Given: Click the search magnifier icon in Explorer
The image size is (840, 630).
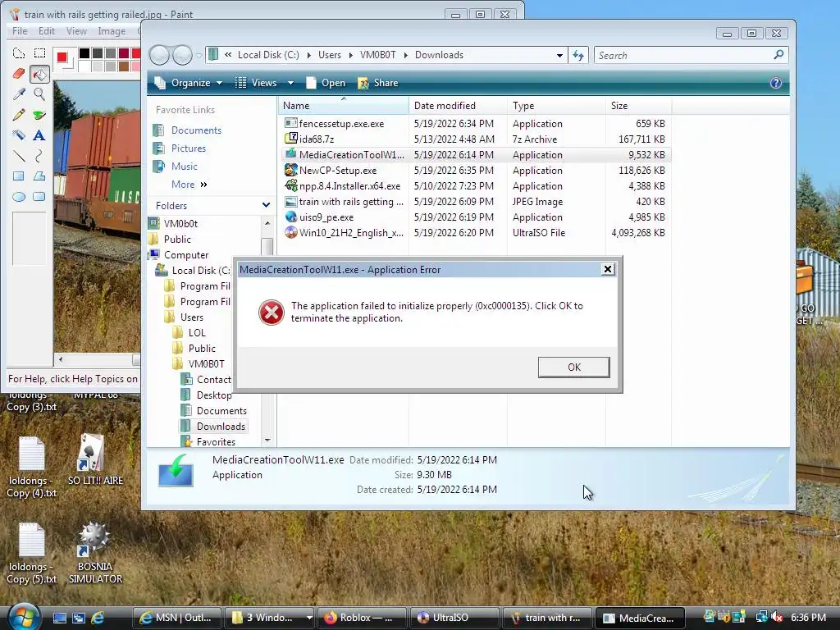Looking at the screenshot, I should point(779,55).
